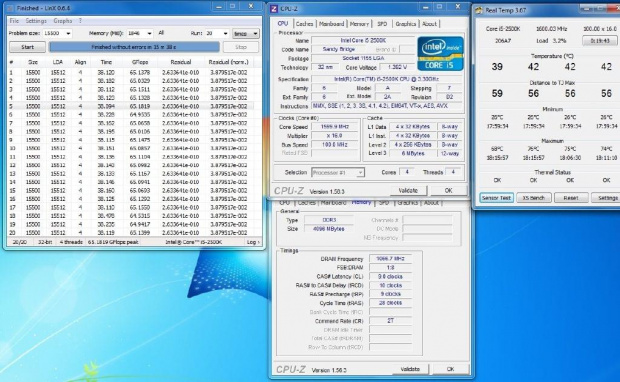
Task: Open the About tab in front CPU-Z
Action: pyautogui.click(x=429, y=24)
